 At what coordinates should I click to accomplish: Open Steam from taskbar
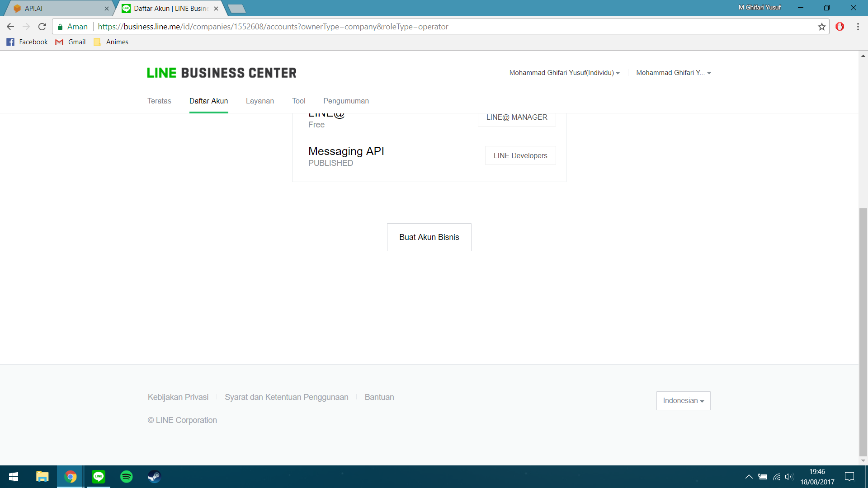pos(154,476)
